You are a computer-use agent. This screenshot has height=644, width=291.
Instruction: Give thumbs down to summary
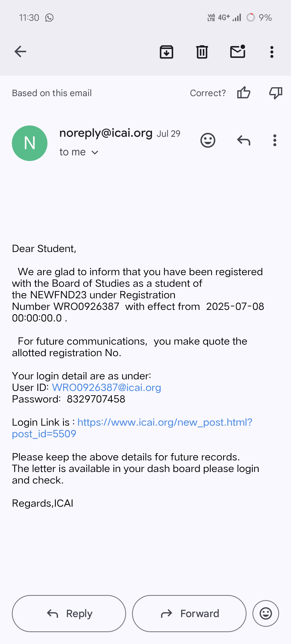point(275,93)
